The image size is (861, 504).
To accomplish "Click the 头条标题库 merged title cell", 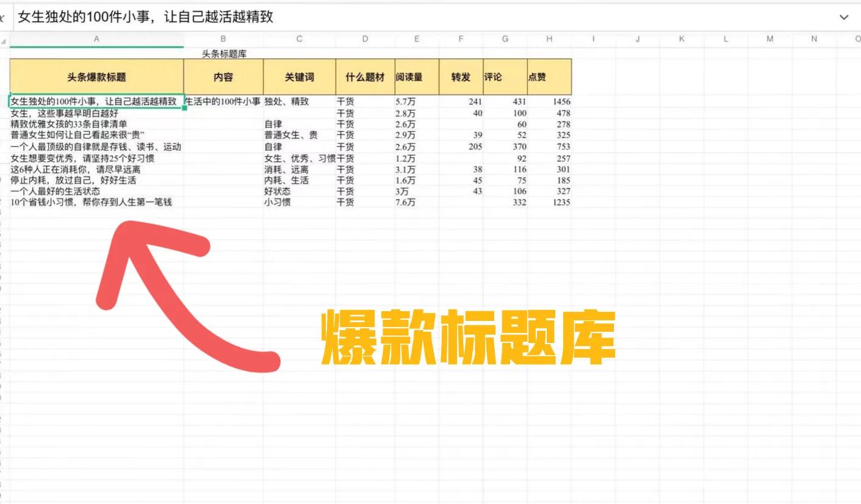I will 223,54.
